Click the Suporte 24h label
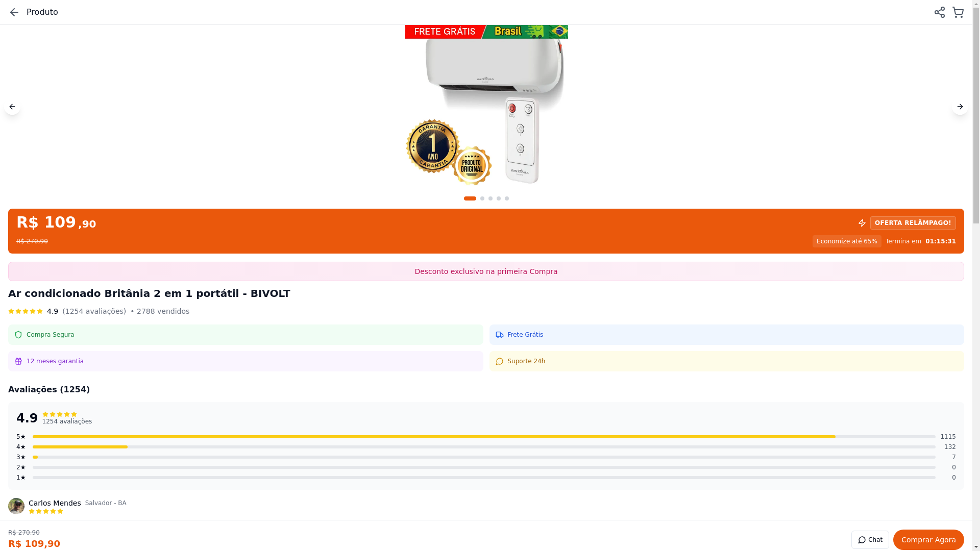This screenshot has width=980, height=551. pos(526,361)
